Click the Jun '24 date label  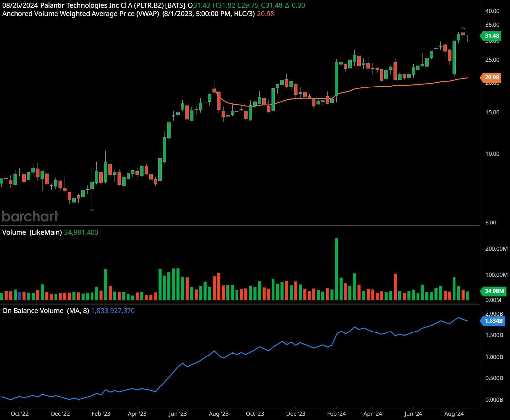tap(413, 414)
